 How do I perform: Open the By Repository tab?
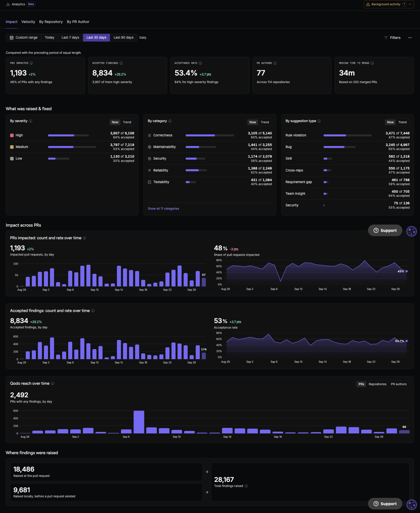coord(51,22)
